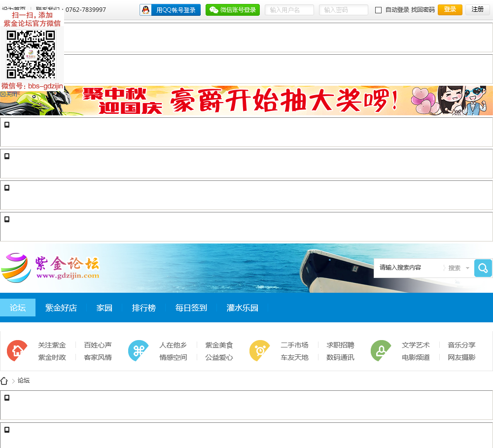Open the 家园 nav tab
Viewport: 493px width, 448px height.
click(x=105, y=308)
